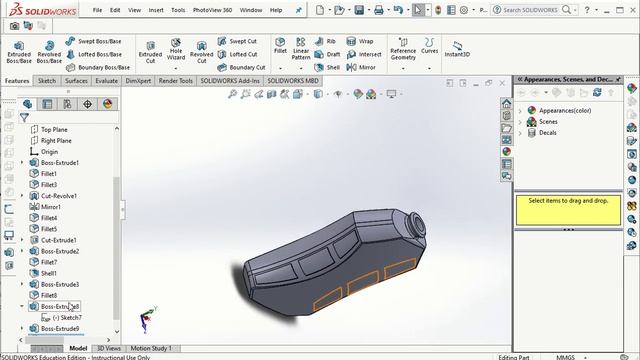Click the Intersect tool
The height and width of the screenshot is (360, 640).
pyautogui.click(x=364, y=54)
